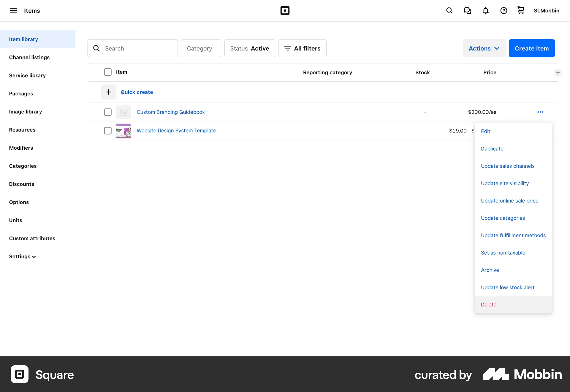
Task: Choose Delete from the context menu
Action: coord(488,304)
